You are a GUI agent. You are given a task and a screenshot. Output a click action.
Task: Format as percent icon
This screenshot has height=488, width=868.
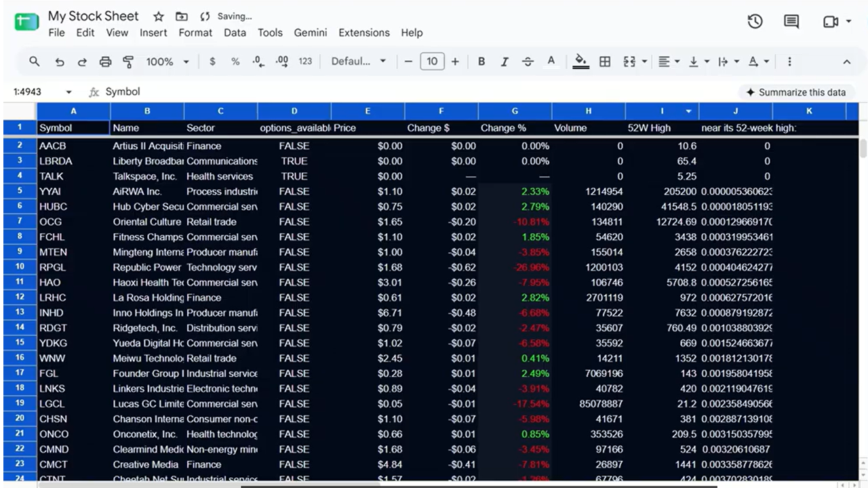235,62
